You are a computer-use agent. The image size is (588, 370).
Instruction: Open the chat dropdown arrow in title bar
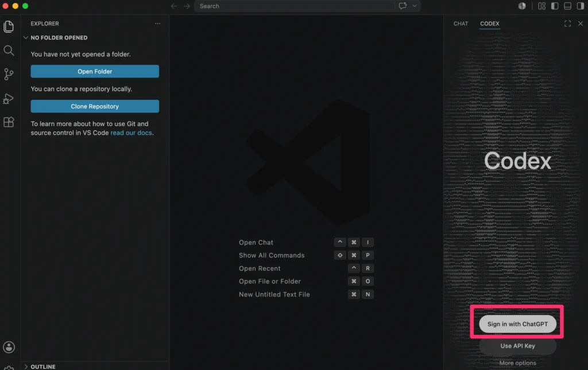(415, 6)
